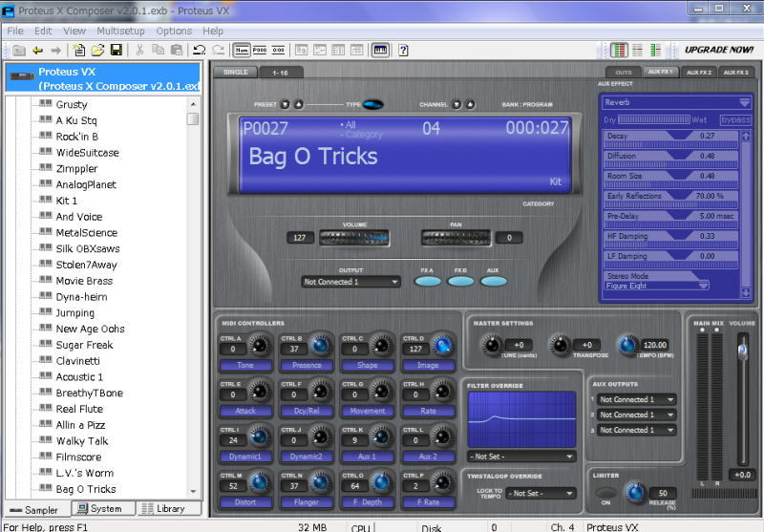Switch to the AUX FX 3 tab
The image size is (764, 532).
click(735, 72)
